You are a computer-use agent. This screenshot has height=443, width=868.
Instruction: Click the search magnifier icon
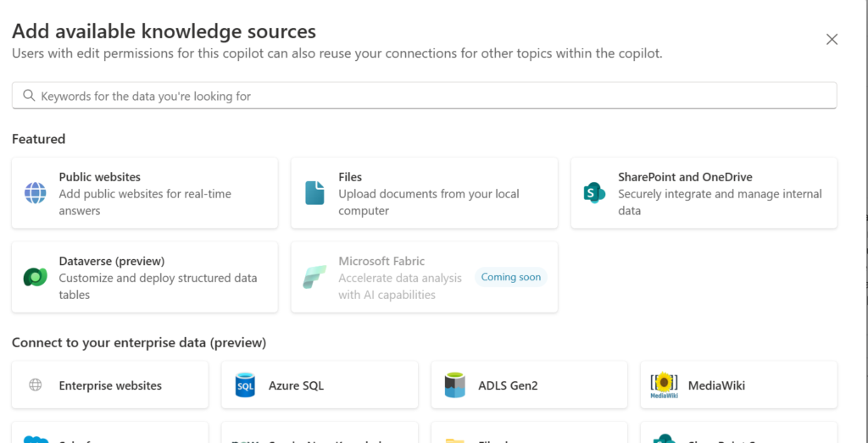coord(30,96)
